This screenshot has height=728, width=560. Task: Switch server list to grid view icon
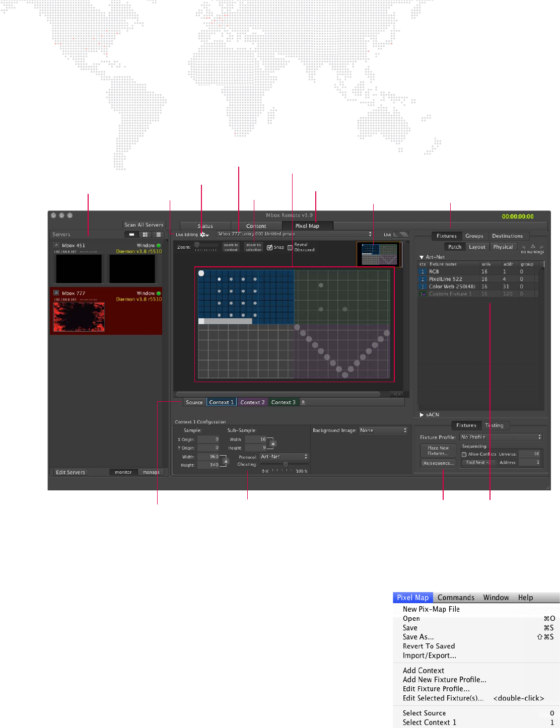(x=145, y=235)
